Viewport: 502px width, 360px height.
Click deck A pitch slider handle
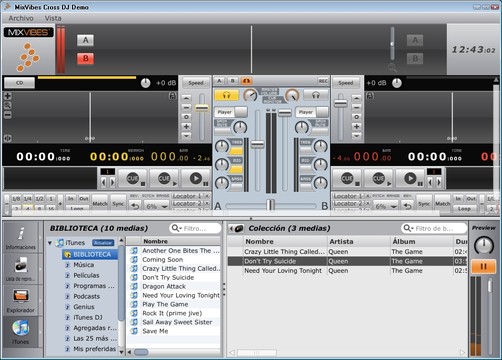point(202,108)
